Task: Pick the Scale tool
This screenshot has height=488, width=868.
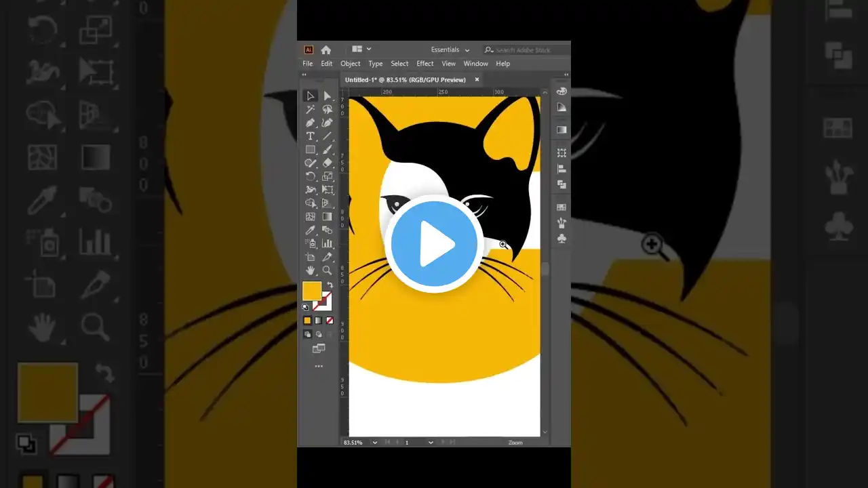Action: point(328,176)
